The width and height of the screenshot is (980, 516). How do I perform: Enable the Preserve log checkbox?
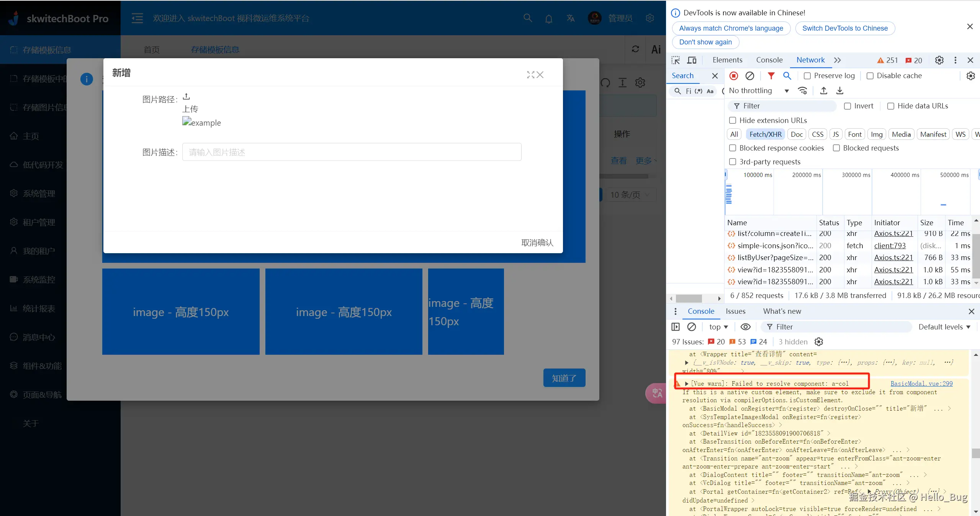pos(807,76)
